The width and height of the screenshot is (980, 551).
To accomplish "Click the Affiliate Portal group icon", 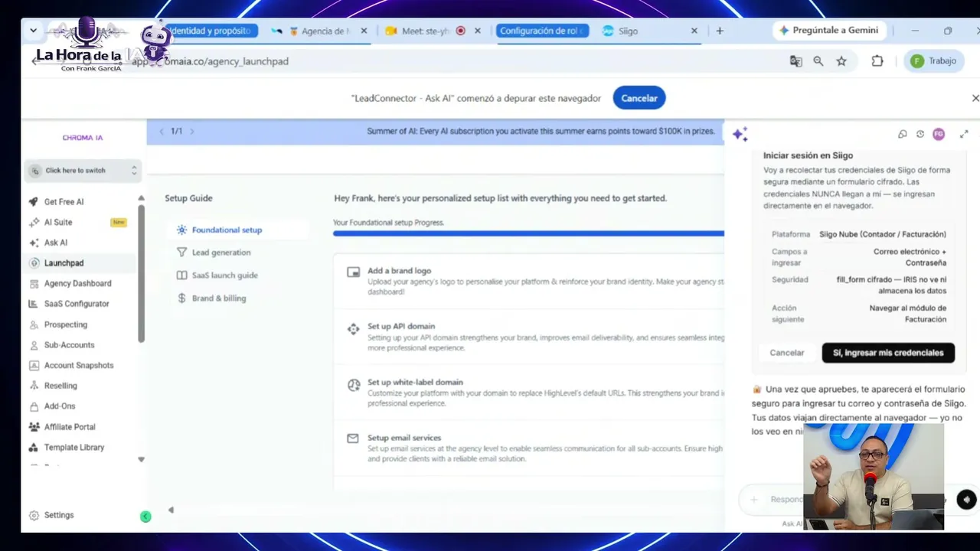I will [34, 427].
